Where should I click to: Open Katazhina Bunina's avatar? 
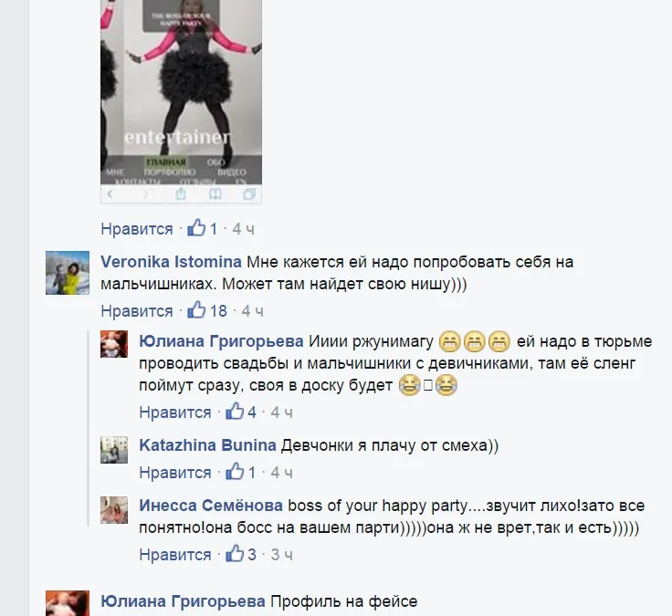pos(114,450)
